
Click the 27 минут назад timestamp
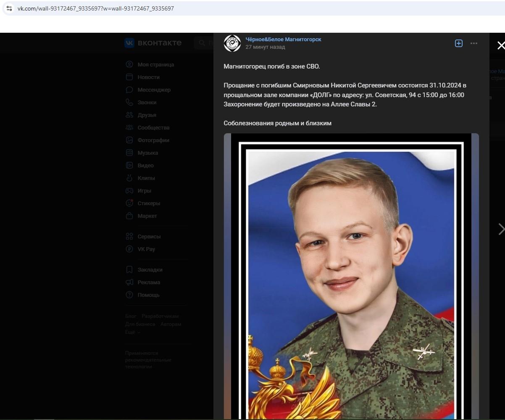point(265,47)
